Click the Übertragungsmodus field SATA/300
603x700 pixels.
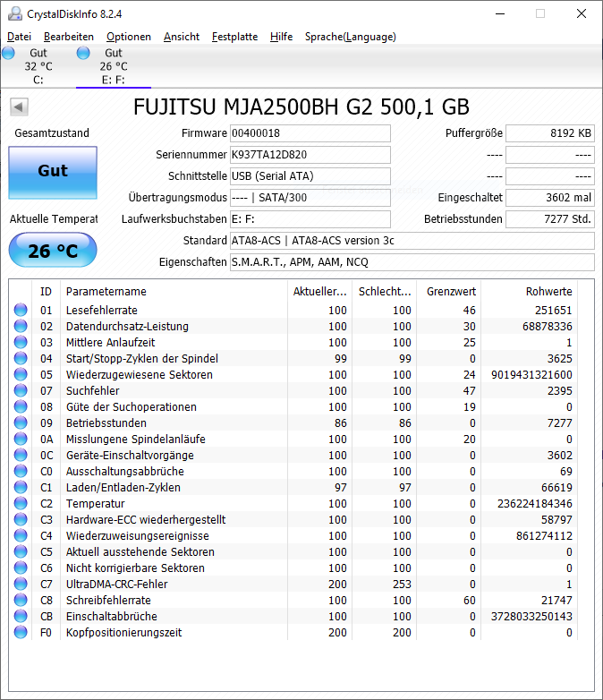point(310,197)
